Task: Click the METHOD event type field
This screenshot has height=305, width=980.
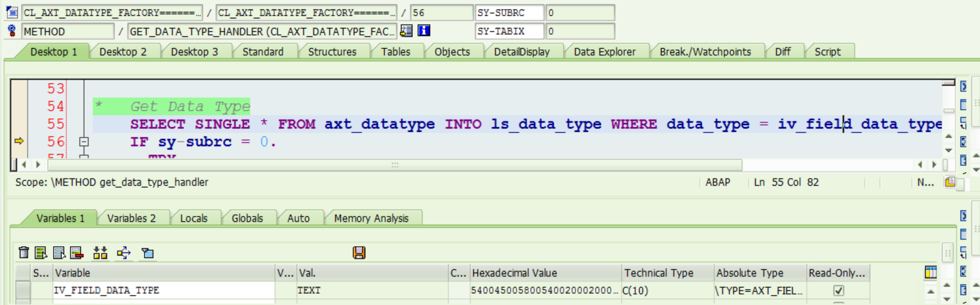Action: click(67, 31)
